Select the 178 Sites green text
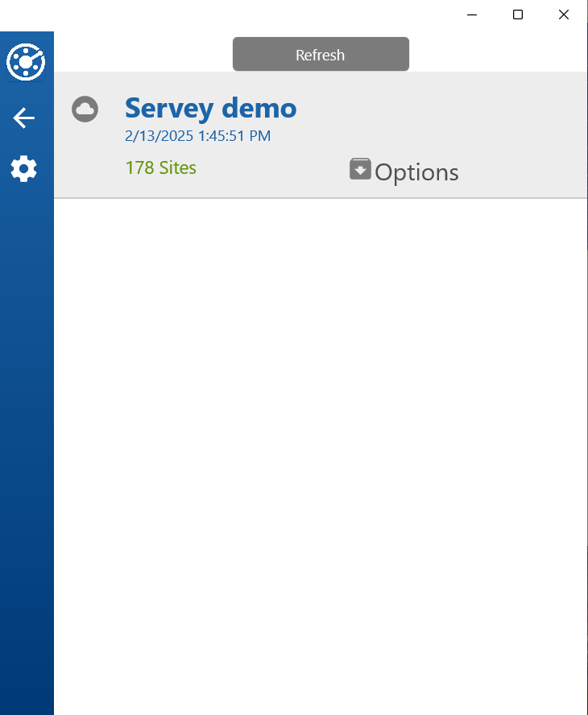588x715 pixels. click(160, 167)
